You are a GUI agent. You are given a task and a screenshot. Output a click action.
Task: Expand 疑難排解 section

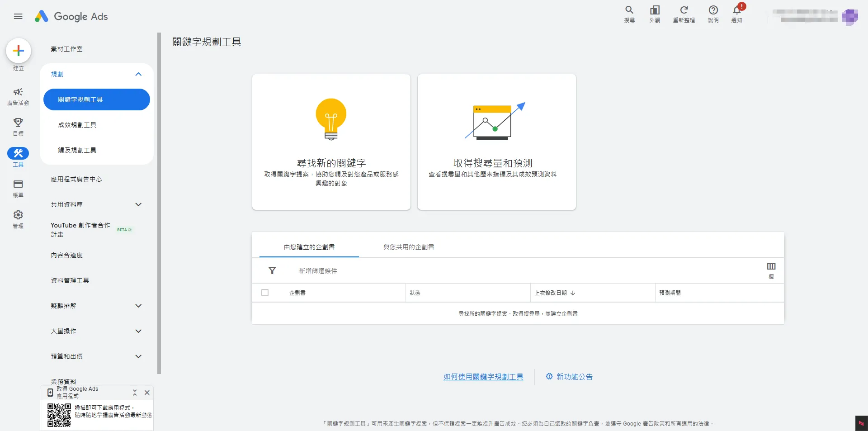pos(138,306)
